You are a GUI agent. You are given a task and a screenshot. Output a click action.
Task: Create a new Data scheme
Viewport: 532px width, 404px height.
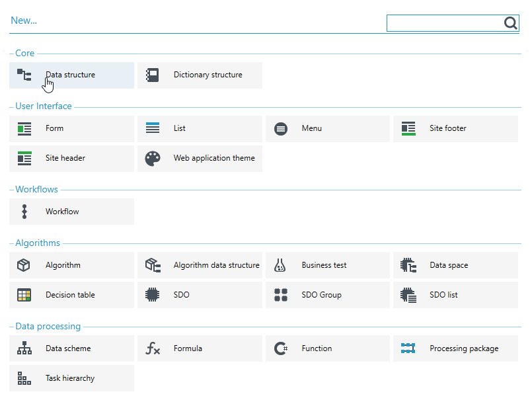(71, 348)
